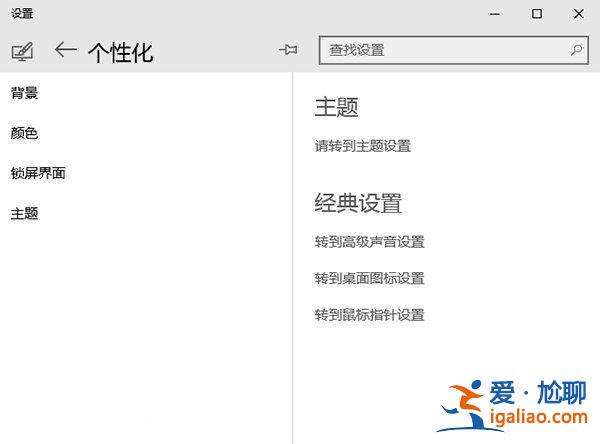
Task: Open the 转到高级声音设置 link
Action: [370, 242]
